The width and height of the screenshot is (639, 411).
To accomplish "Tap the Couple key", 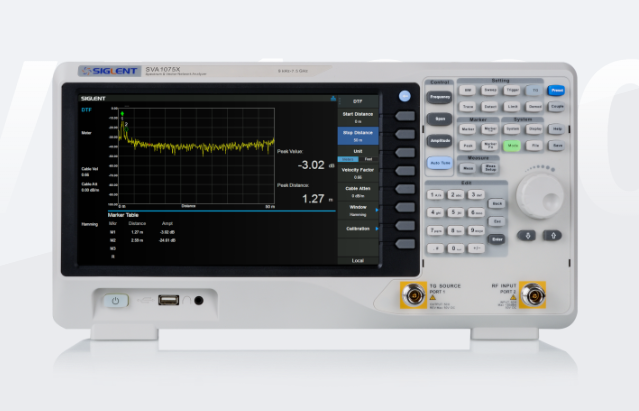I will 557,107.
